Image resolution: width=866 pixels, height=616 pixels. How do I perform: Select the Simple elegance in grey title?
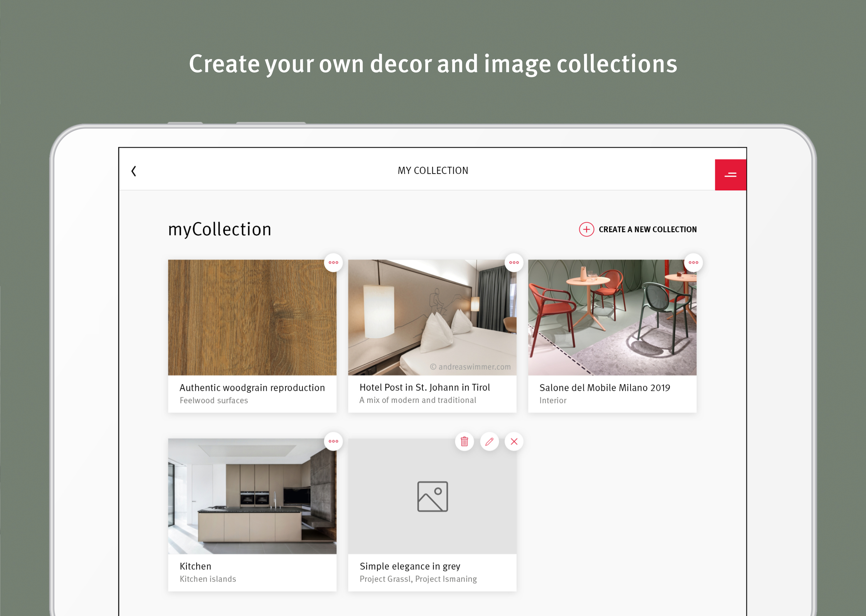pos(410,566)
